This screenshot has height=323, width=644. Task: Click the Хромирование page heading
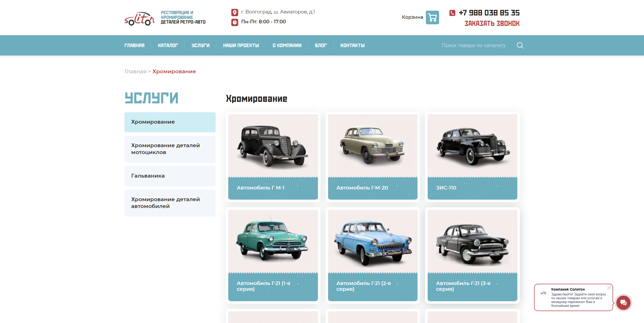(x=256, y=99)
